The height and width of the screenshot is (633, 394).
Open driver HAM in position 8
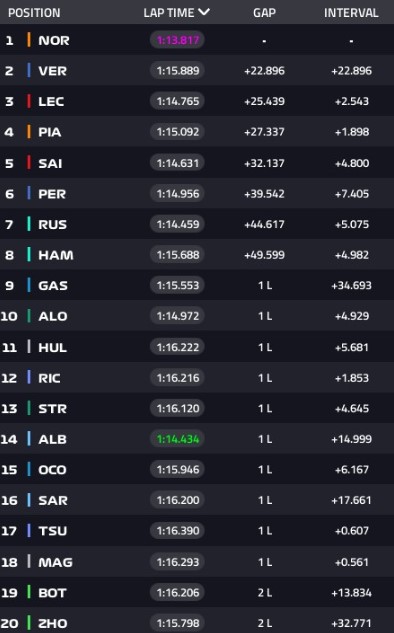tap(56, 255)
